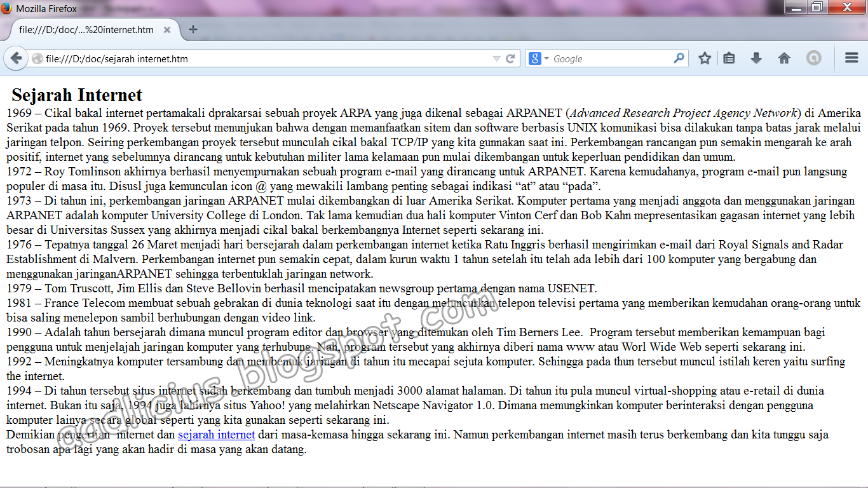Click the text "1969 – Cikal bakal internet"
Viewport: 868px width, 488px height.
click(x=75, y=113)
